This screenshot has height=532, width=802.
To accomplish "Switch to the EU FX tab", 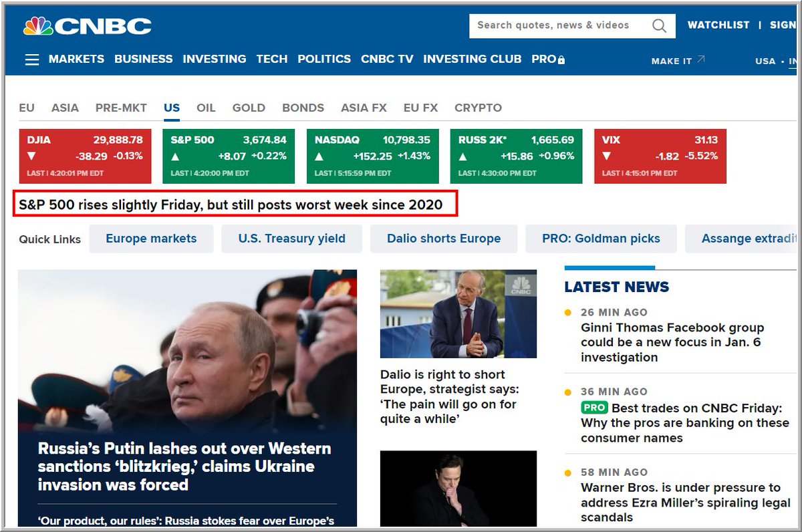I will 420,108.
